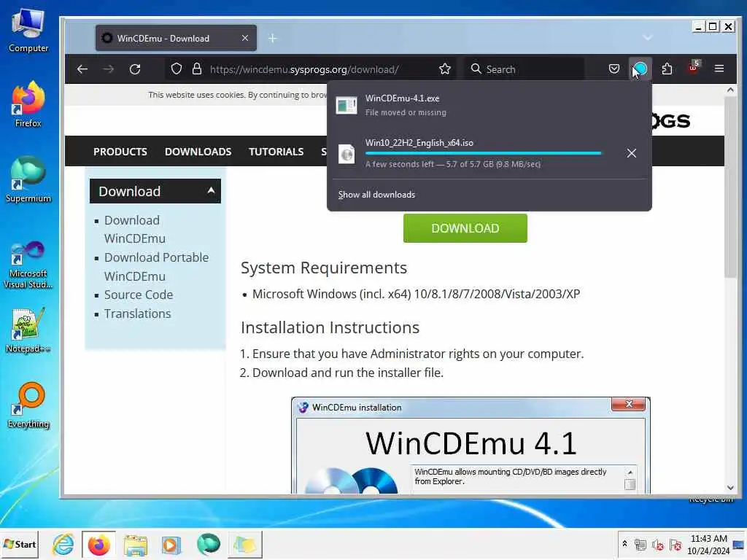Click the uBlock extension icon with badge
The image size is (747, 560).
[x=694, y=68]
